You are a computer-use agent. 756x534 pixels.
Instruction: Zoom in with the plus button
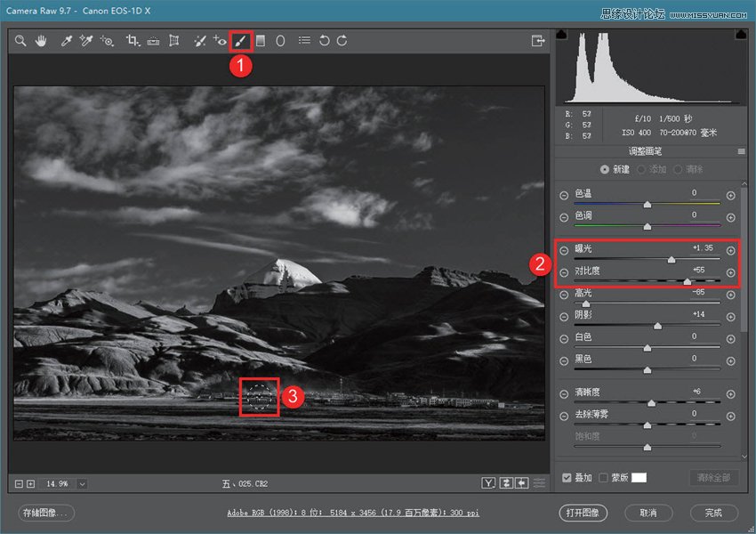tap(30, 483)
